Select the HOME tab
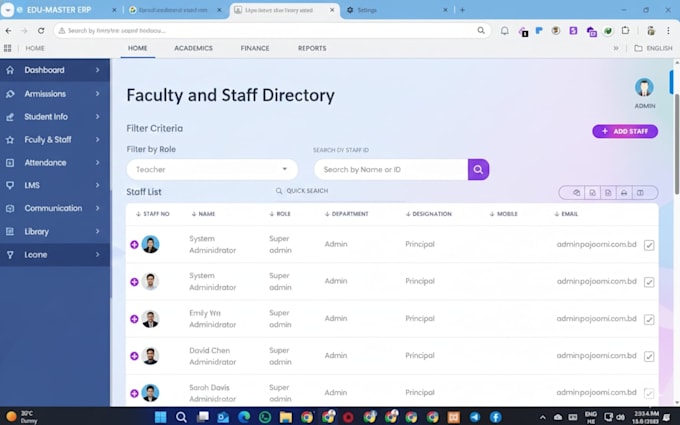This screenshot has width=680, height=425. [137, 48]
